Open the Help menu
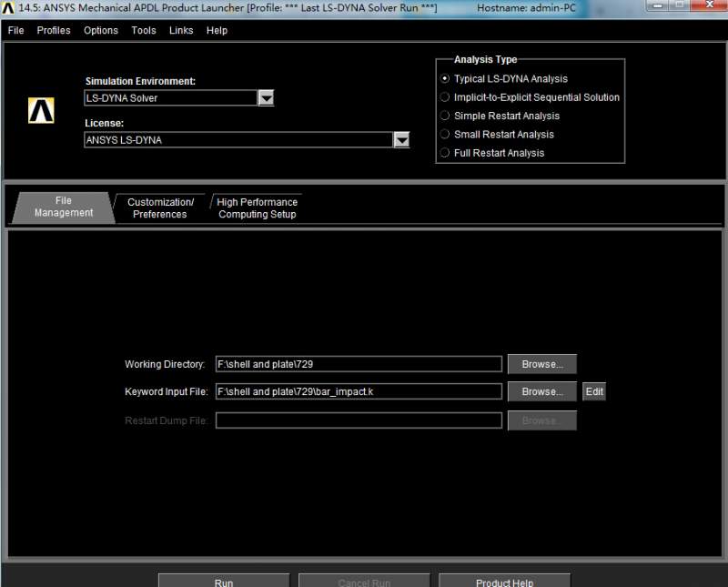728x587 pixels. 217,31
